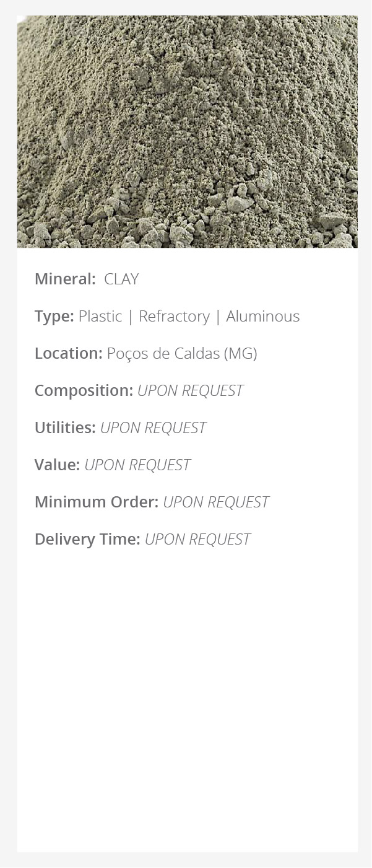
Task: Click the Refractory clay type
Action: pyautogui.click(x=174, y=317)
